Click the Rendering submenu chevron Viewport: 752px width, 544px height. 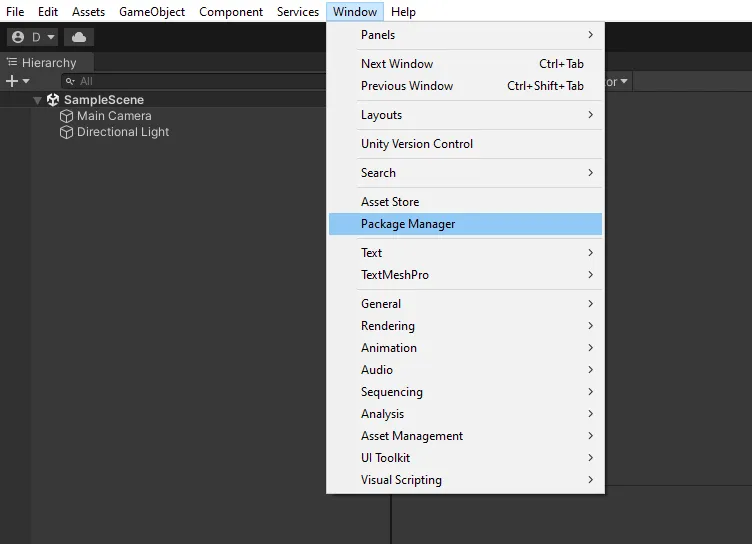tap(590, 326)
